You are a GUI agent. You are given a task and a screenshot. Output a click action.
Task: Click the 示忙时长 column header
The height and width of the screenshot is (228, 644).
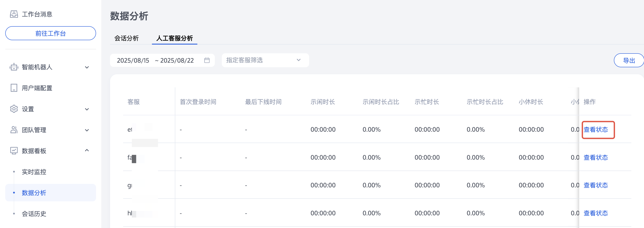click(427, 102)
